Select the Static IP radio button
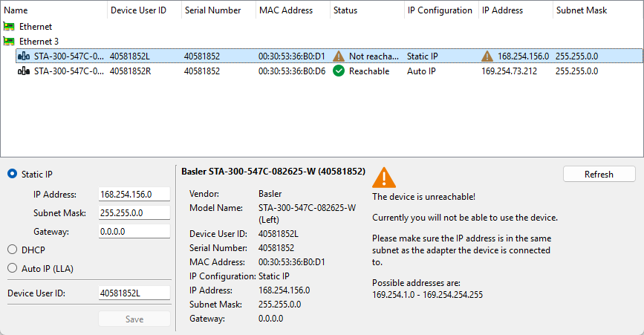Image resolution: width=644 pixels, height=335 pixels. [x=13, y=174]
